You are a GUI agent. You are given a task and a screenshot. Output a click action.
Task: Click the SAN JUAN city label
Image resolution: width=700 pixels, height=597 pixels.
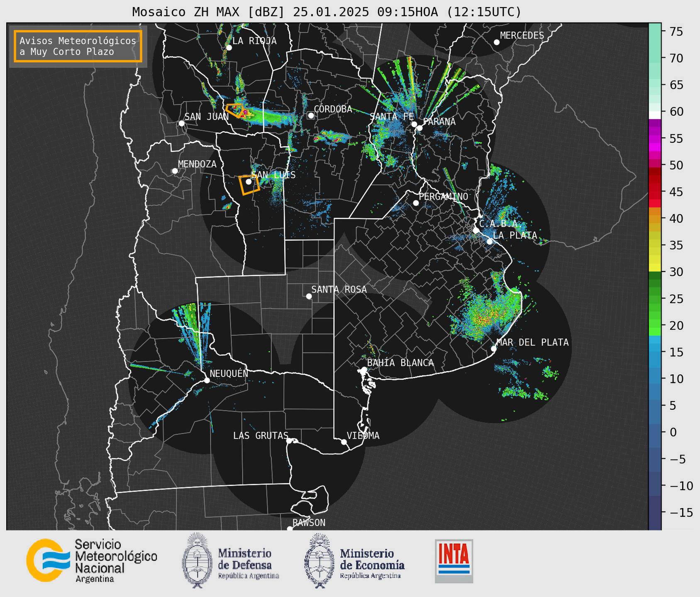(x=206, y=117)
